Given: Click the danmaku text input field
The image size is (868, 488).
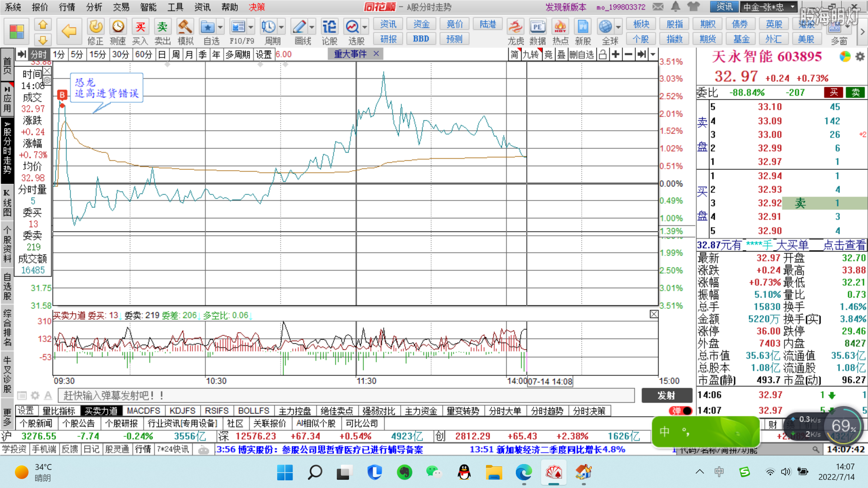Looking at the screenshot, I should point(346,396).
